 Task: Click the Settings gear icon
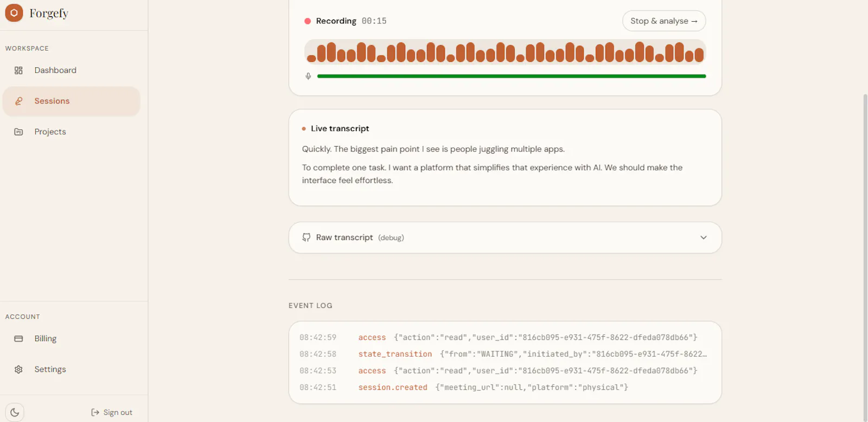[x=18, y=369]
